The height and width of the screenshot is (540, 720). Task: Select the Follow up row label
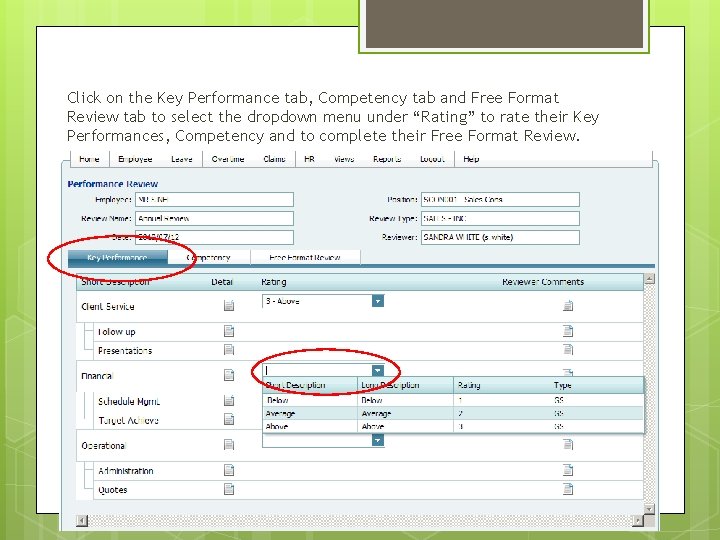[117, 332]
